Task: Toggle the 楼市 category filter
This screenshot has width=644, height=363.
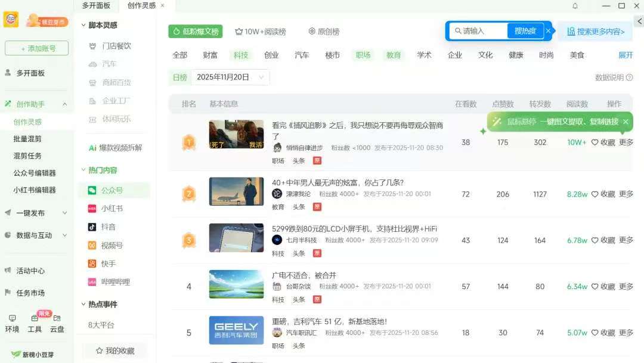Action: 333,55
